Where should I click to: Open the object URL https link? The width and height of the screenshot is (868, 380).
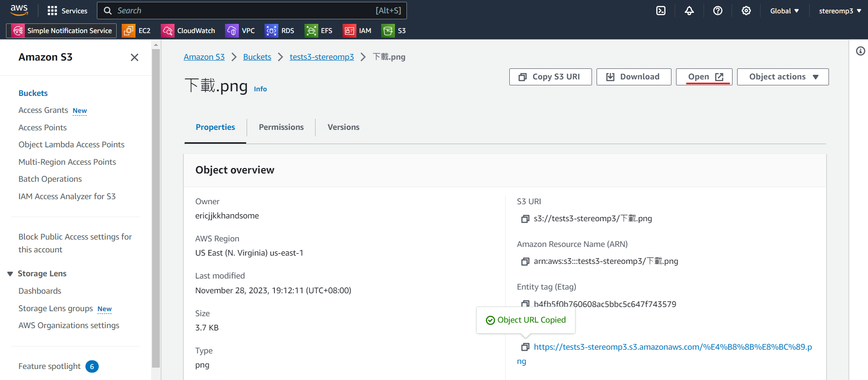coord(665,354)
